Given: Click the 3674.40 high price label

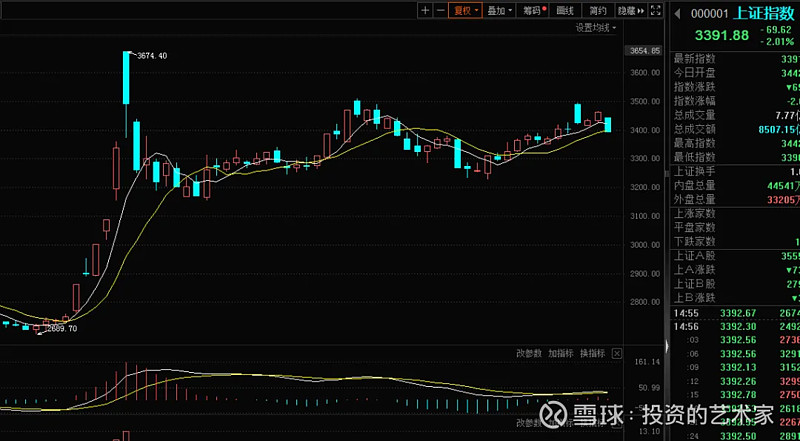Looking at the screenshot, I should point(152,56).
